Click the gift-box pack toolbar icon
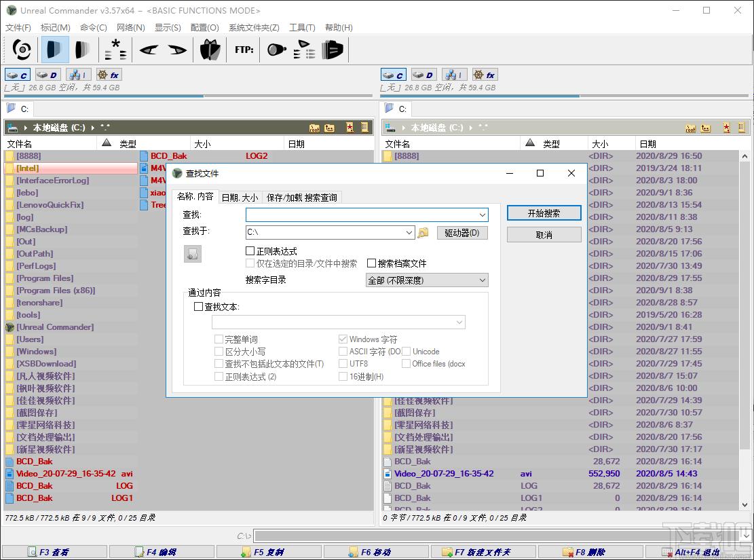Screen dimensions: 754x560 coord(210,50)
